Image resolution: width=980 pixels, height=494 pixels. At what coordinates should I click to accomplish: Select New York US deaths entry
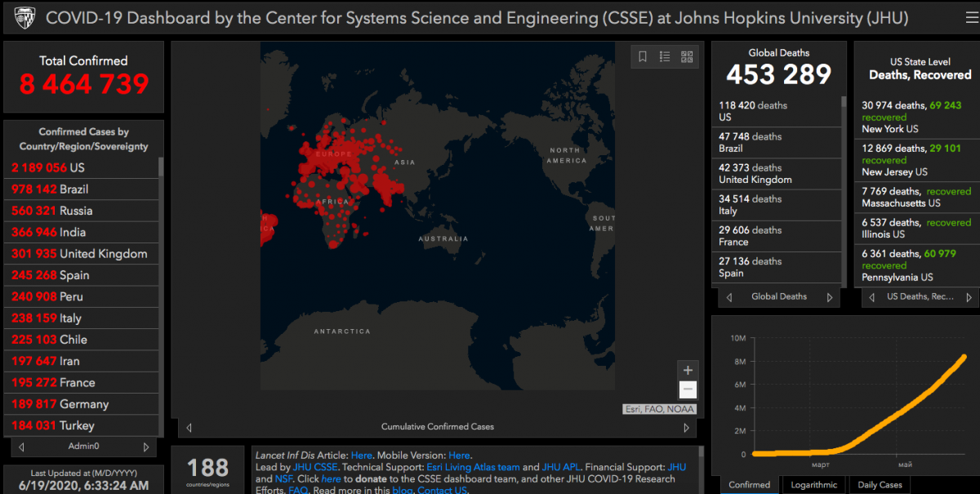point(916,117)
